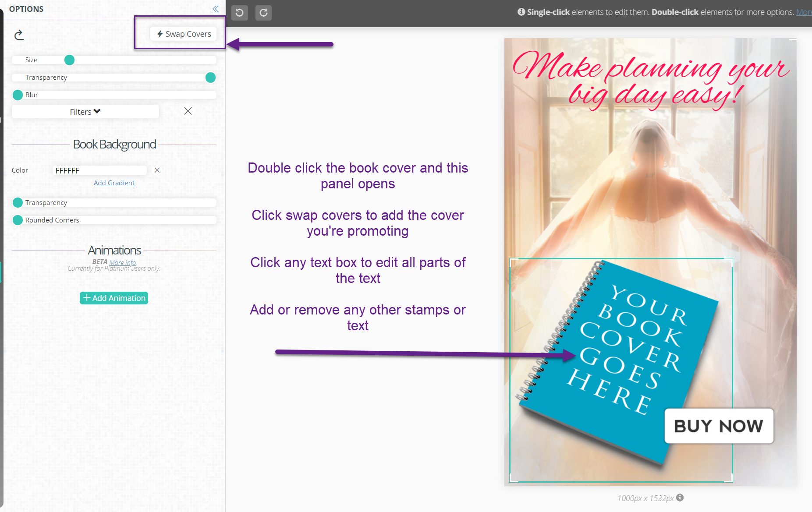The image size is (812, 512).
Task: Click the undo button in top toolbar
Action: pyautogui.click(x=239, y=13)
